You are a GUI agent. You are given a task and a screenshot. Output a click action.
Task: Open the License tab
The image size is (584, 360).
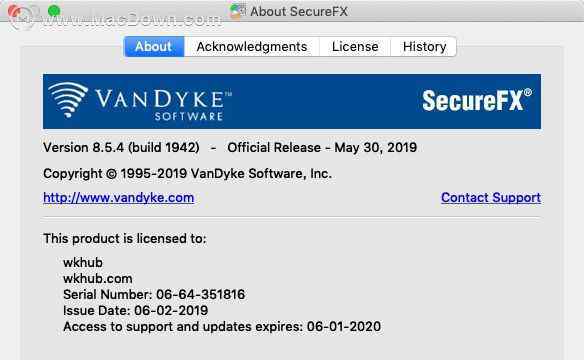tap(355, 47)
